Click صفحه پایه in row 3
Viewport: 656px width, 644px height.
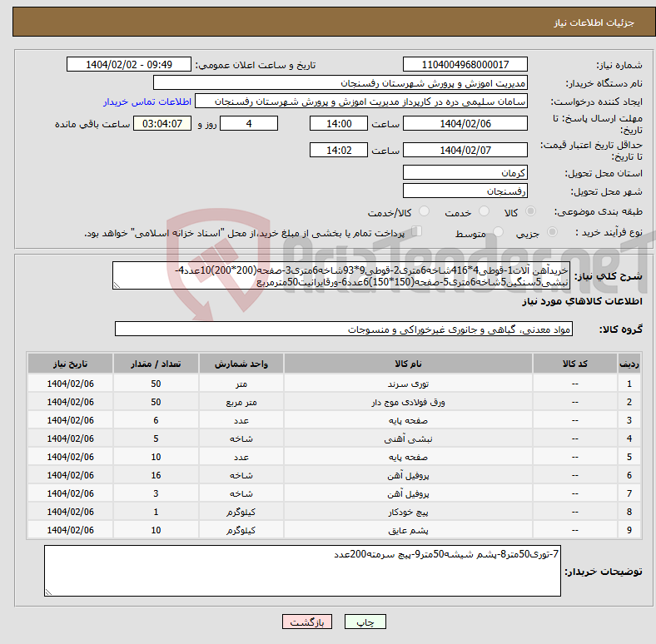pos(408,421)
